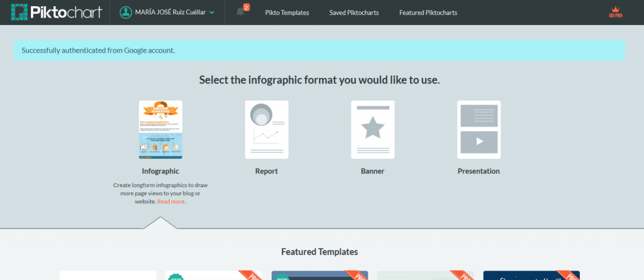Open the dark blue featured template thumbnail

tap(531, 275)
